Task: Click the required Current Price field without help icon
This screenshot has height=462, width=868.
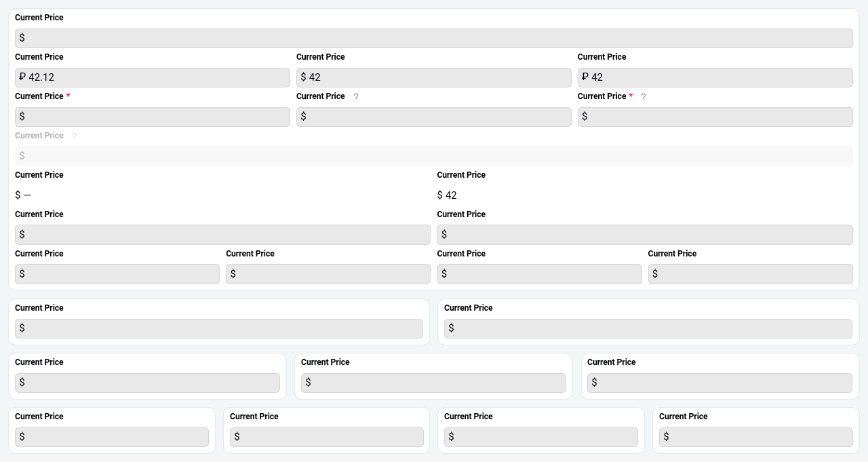Action: point(153,117)
